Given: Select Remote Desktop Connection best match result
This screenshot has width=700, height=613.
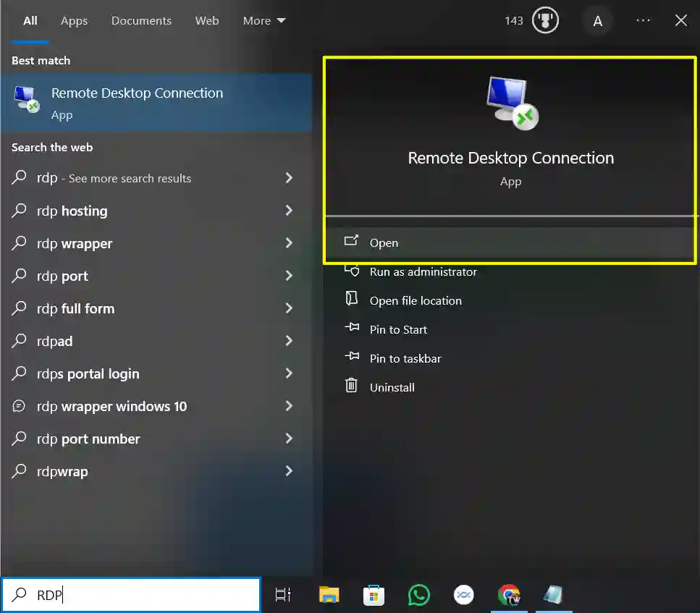Looking at the screenshot, I should 156,102.
